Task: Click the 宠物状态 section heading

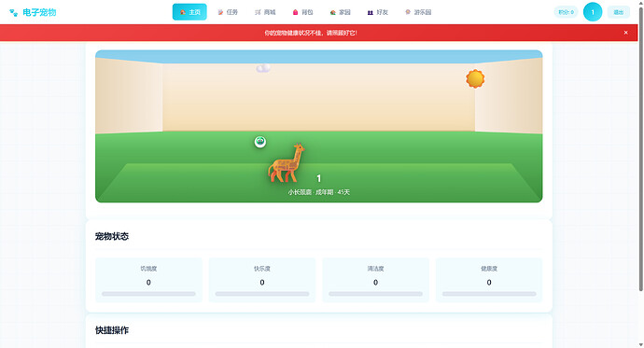Action: 112,236
